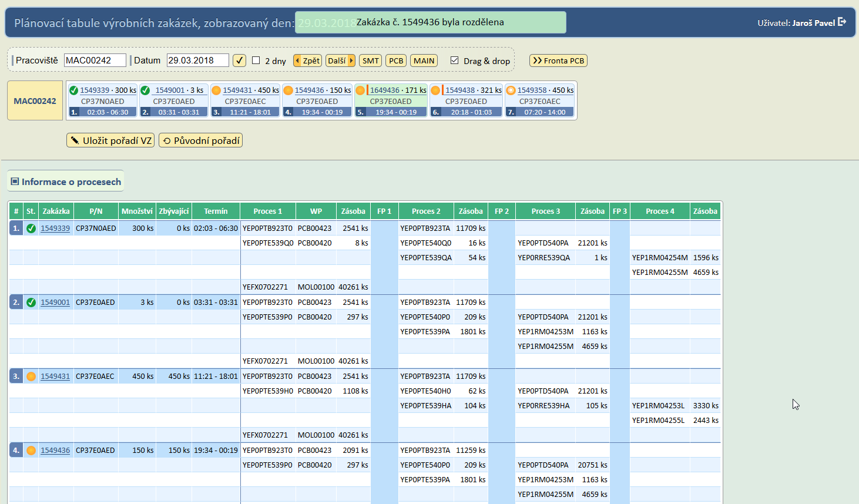Click orange status icon on card 1549438
Screen dimensions: 859x504
[x=435, y=90]
